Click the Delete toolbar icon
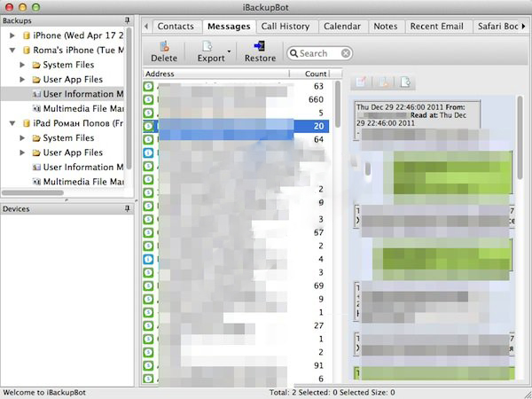This screenshot has width=532, height=399. 164,47
